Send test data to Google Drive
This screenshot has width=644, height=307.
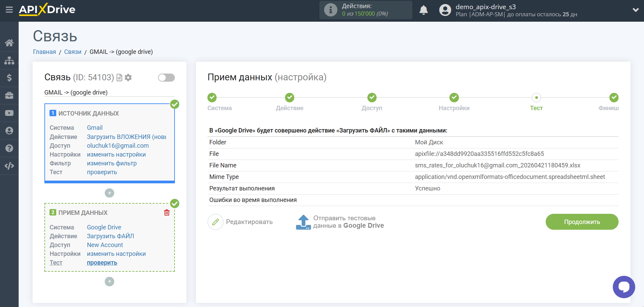click(348, 222)
